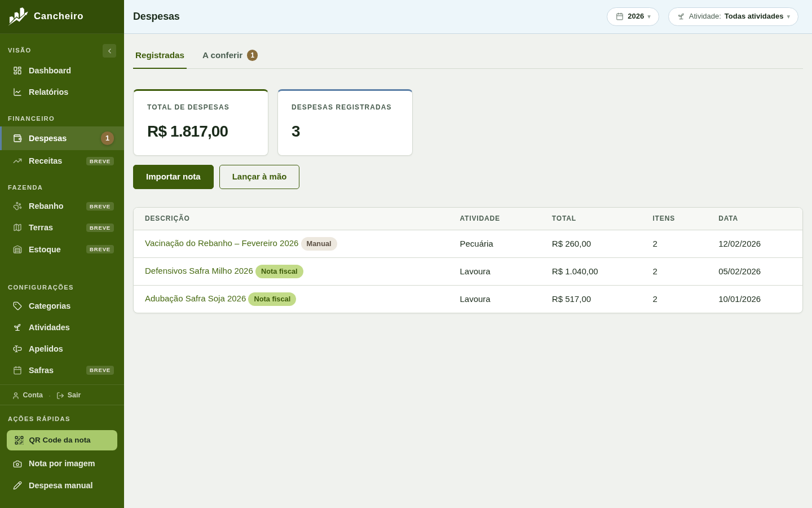Open the Relatórios chart icon item
The image size is (812, 508).
pyautogui.click(x=17, y=92)
